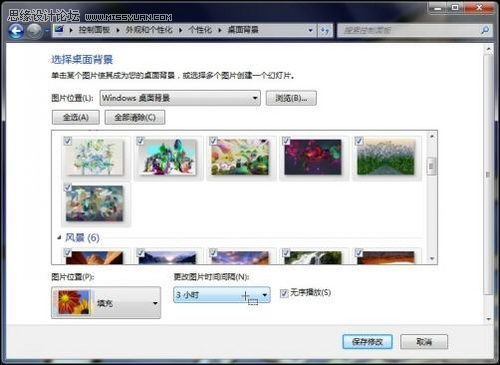Uncheck the colorful abstract figures wallpaper checkbox
The height and width of the screenshot is (365, 500).
(140, 141)
